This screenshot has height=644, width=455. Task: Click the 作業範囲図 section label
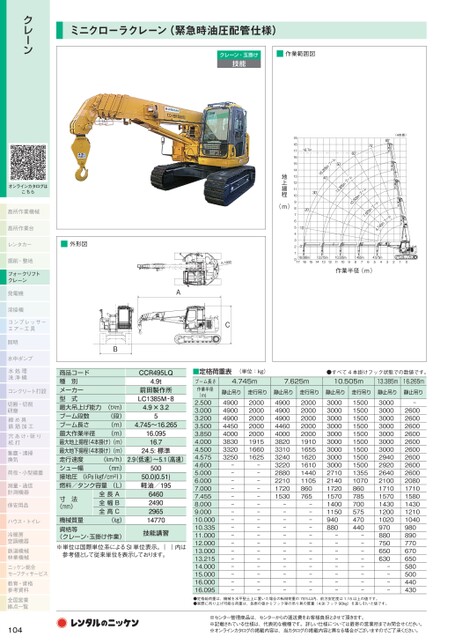click(300, 53)
